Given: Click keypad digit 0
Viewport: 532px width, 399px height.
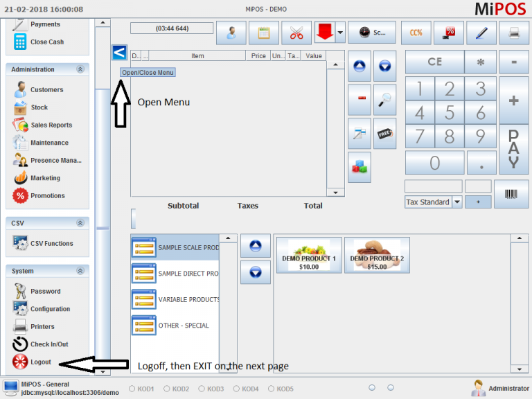Looking at the screenshot, I should pyautogui.click(x=434, y=163).
